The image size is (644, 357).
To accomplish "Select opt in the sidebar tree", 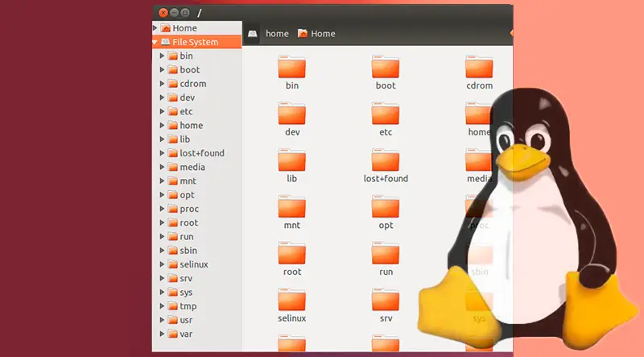I will point(187,195).
